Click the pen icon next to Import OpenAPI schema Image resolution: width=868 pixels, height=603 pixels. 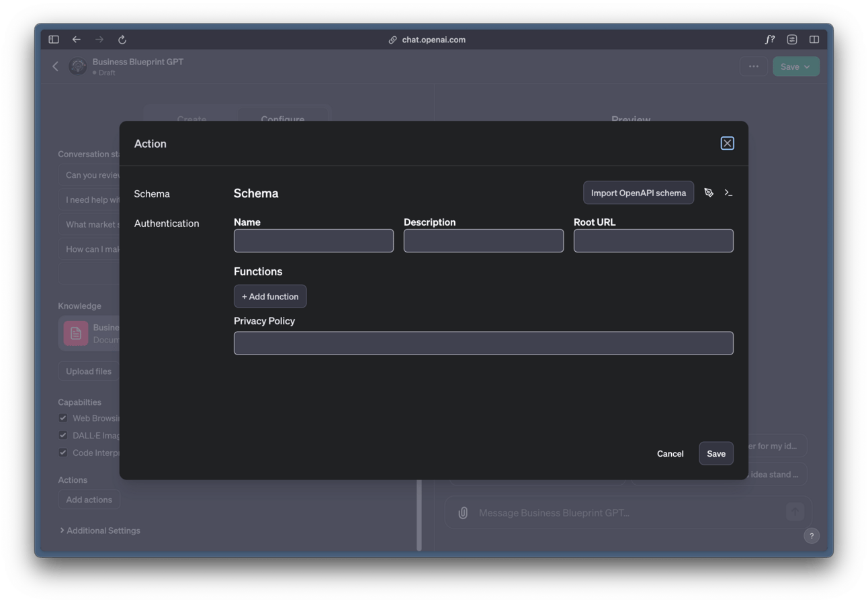tap(709, 193)
